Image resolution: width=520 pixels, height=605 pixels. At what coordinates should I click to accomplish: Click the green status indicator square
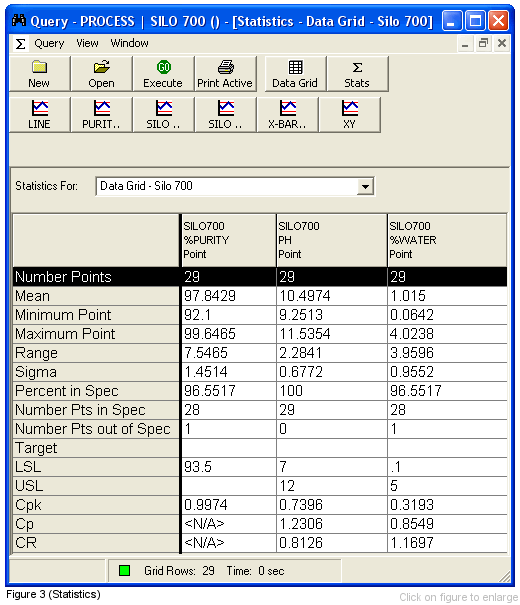click(x=125, y=570)
